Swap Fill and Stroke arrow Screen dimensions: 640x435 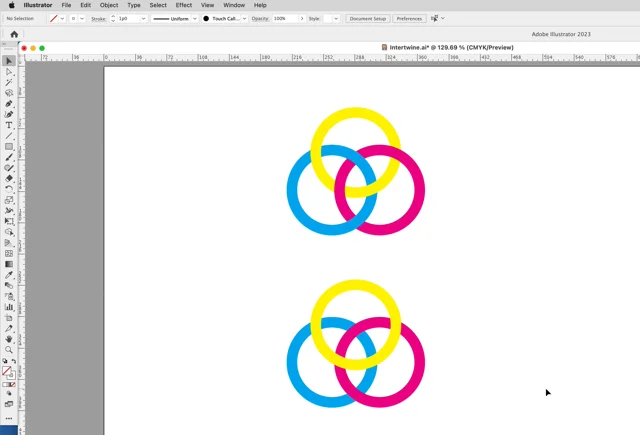(x=13, y=361)
